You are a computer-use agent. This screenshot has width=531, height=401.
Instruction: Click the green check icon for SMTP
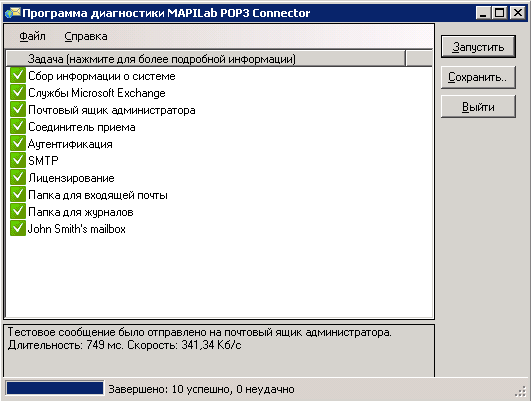(x=18, y=160)
